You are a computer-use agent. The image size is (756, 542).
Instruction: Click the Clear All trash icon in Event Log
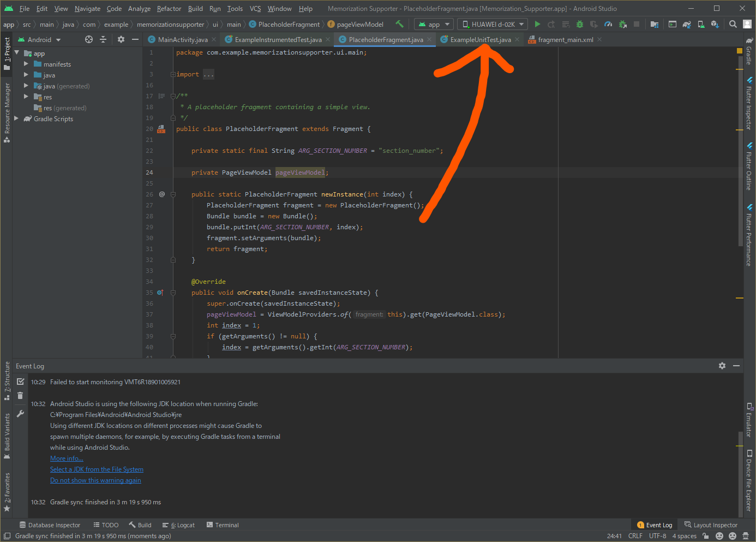click(x=20, y=396)
